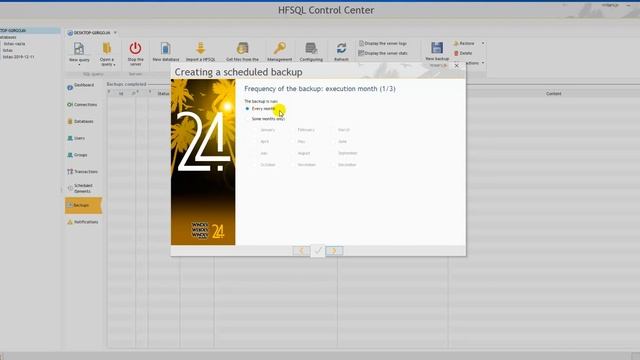Expand the New query dropdown arrow
The height and width of the screenshot is (360, 640).
79,65
